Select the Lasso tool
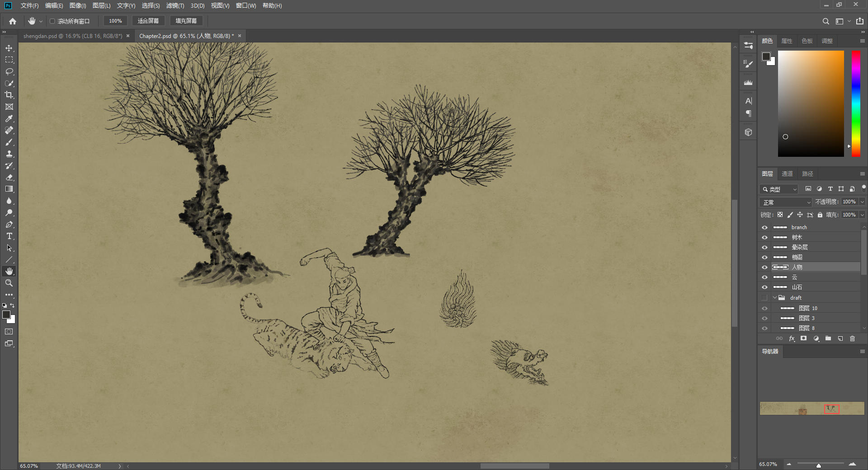 pos(9,71)
